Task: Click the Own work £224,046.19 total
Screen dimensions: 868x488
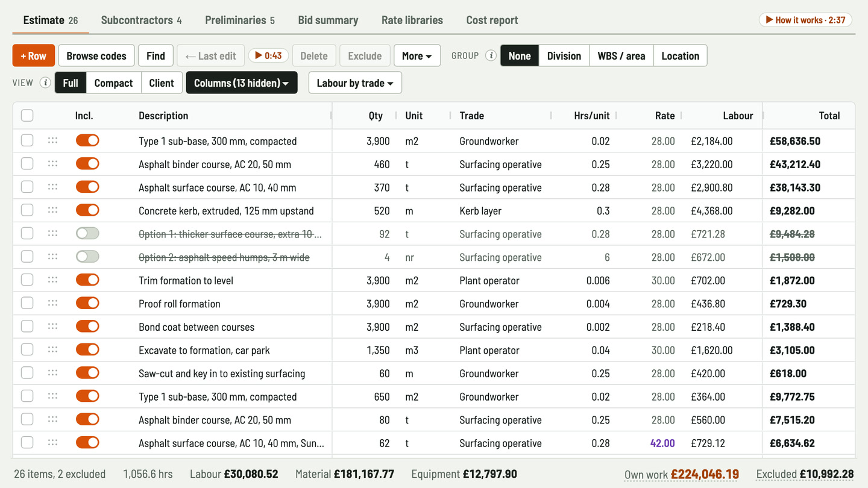Action: pyautogui.click(x=682, y=475)
